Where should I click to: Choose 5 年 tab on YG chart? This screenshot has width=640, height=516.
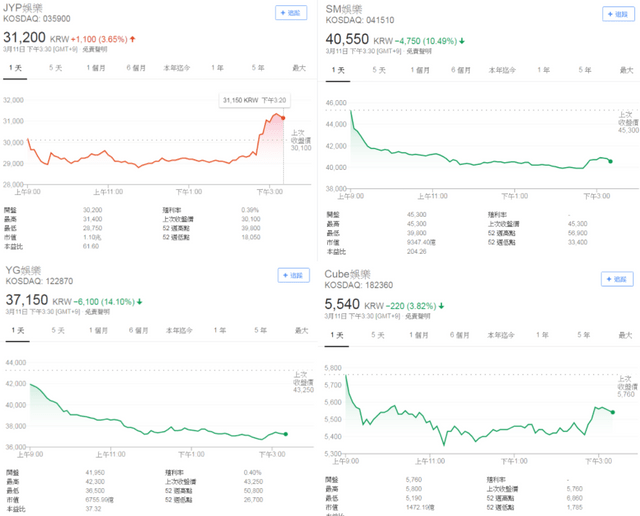point(259,329)
